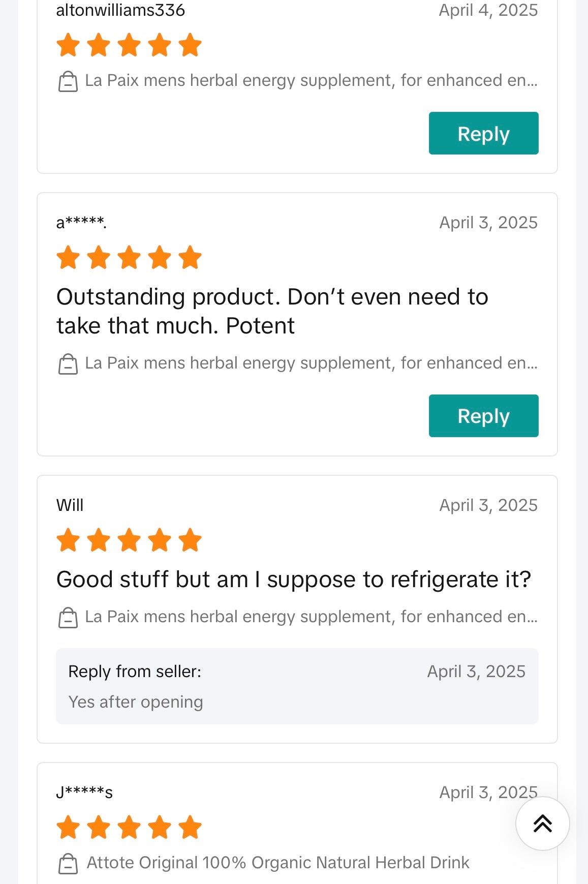Select the reviewer name Will

[71, 505]
